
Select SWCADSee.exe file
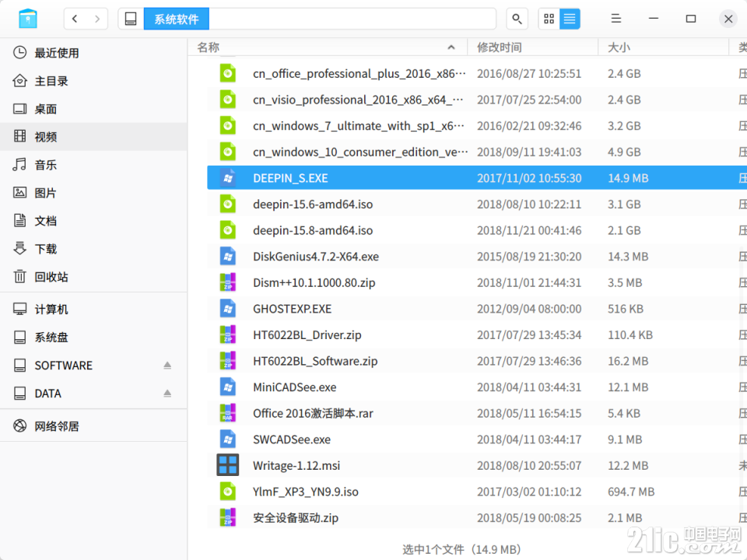tap(477, 439)
